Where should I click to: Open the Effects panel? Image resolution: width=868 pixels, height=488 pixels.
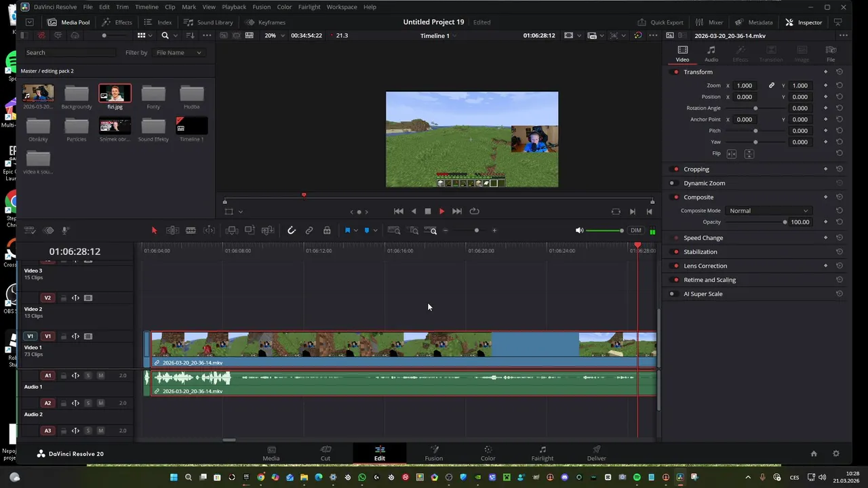coord(117,22)
